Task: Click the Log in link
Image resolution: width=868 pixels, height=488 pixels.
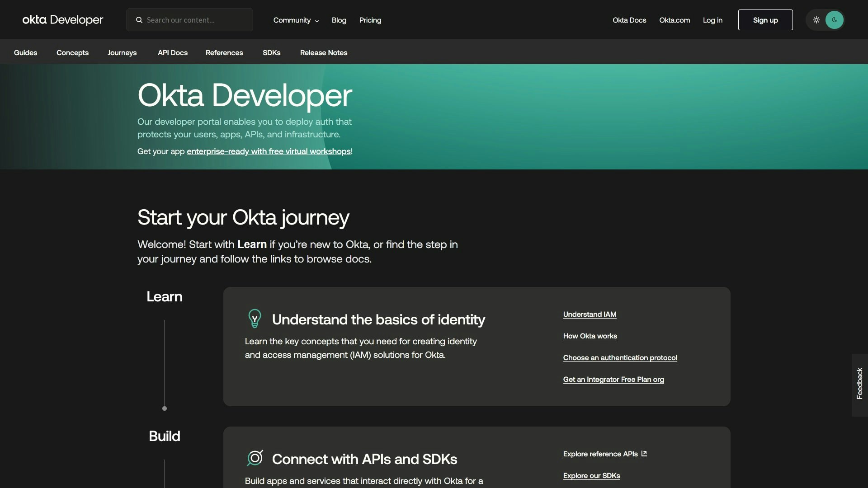Action: pyautogui.click(x=712, y=20)
